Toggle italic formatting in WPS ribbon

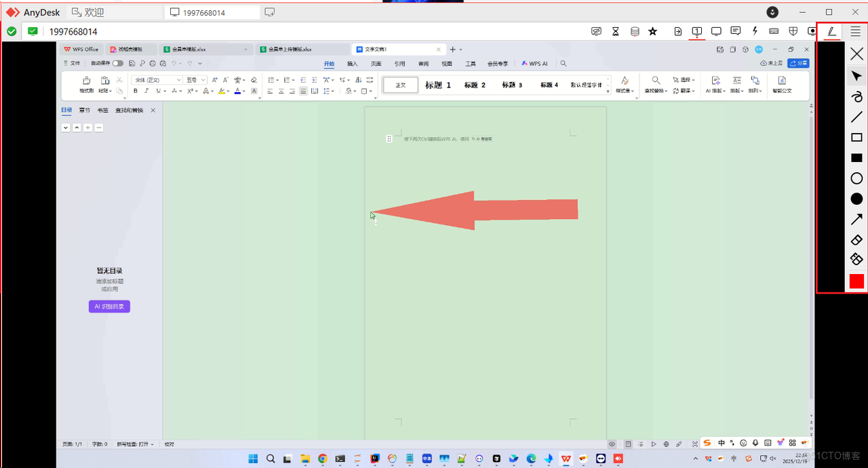point(146,91)
